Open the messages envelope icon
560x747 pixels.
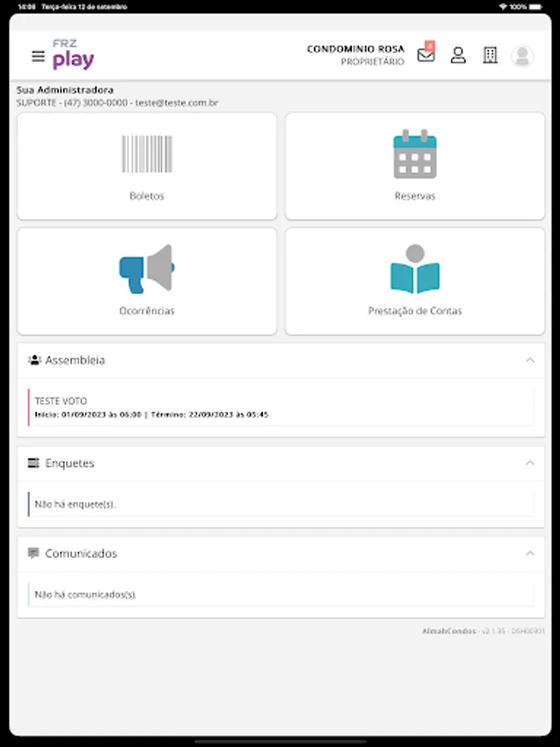tap(426, 56)
